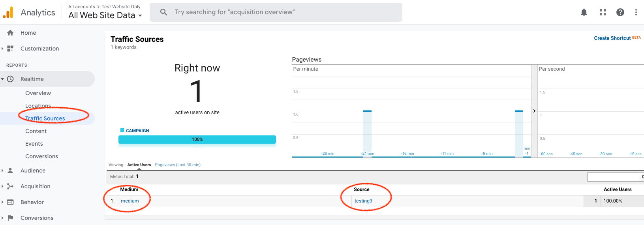The image size is (644, 225).
Task: Click the Conversions flag icon
Action: [x=11, y=218]
